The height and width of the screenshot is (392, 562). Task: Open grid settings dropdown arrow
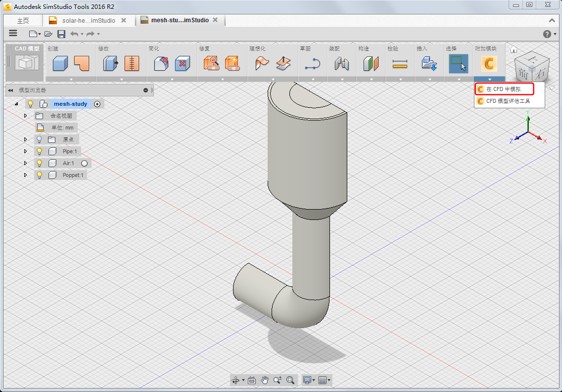click(329, 380)
